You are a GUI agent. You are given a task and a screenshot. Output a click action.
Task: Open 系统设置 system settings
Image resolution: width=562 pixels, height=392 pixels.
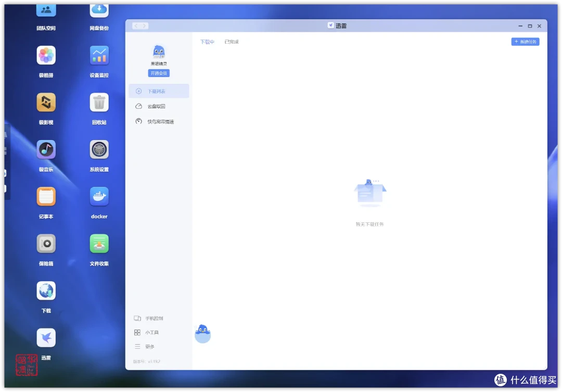[99, 149]
